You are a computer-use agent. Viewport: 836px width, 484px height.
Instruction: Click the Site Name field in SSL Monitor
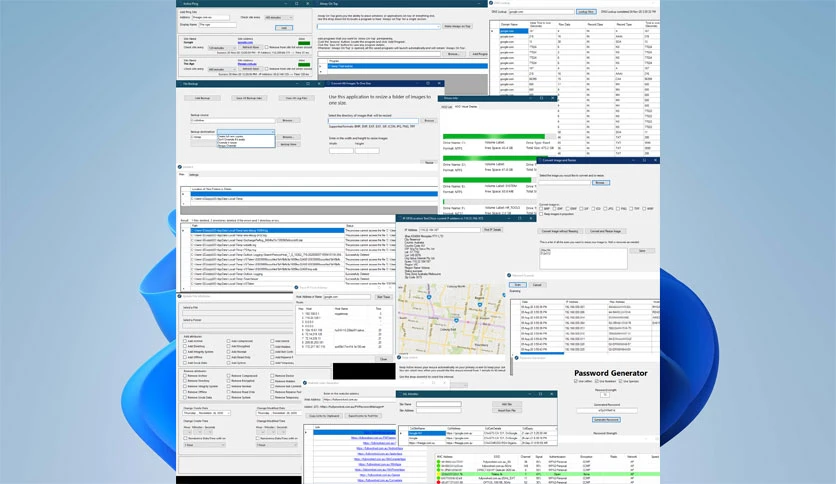click(439, 405)
